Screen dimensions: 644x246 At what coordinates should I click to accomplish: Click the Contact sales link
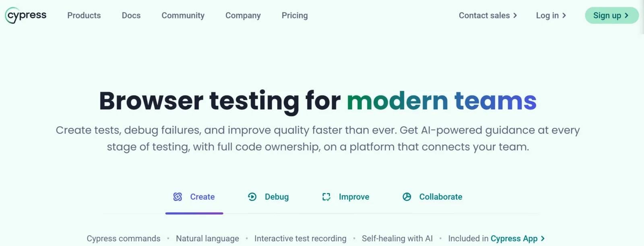click(484, 15)
